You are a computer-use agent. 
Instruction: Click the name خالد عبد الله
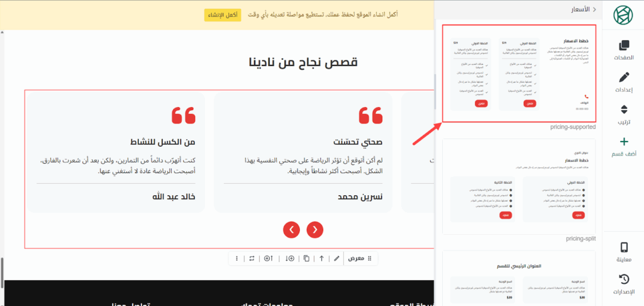(174, 196)
